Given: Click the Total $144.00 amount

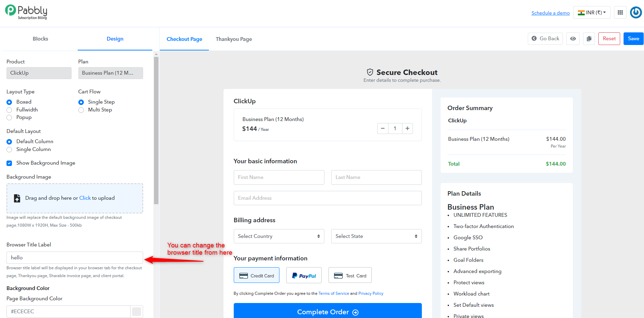Looking at the screenshot, I should click(555, 164).
